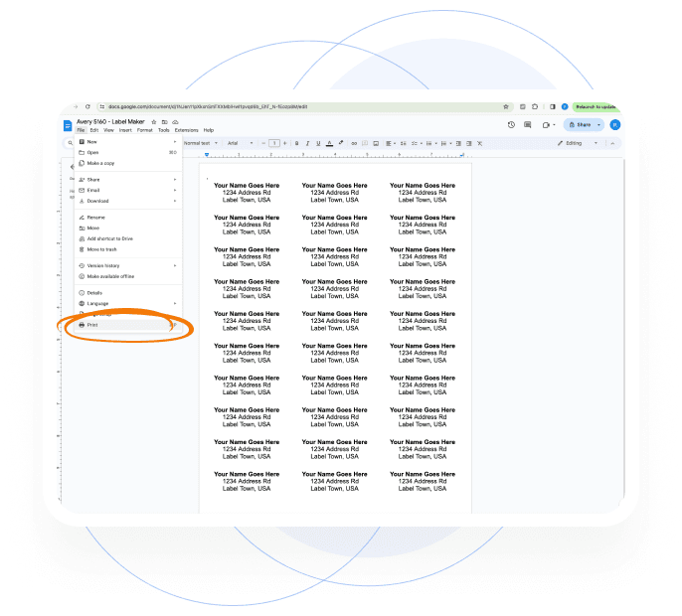Open the comments icon in header
682x616 pixels.
pos(528,125)
